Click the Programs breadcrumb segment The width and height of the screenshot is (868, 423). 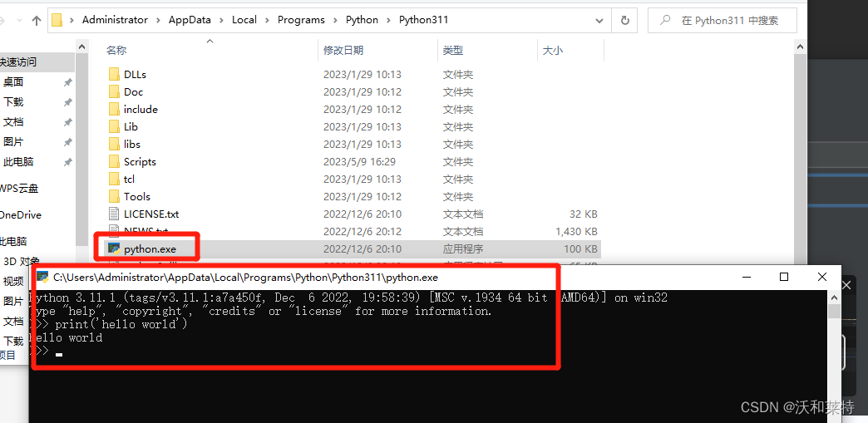[x=301, y=20]
